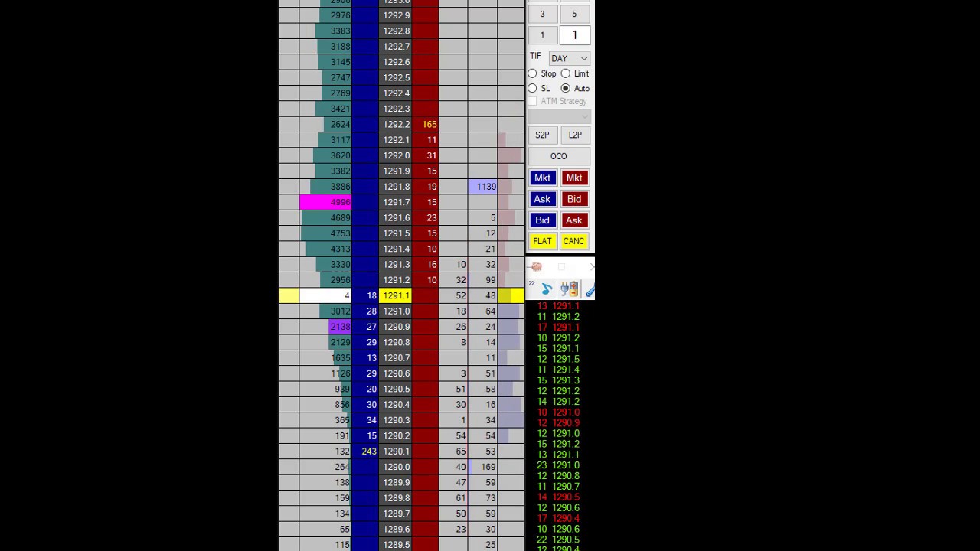Click the pink brain icon in the small window
The image size is (980, 551).
point(536,266)
